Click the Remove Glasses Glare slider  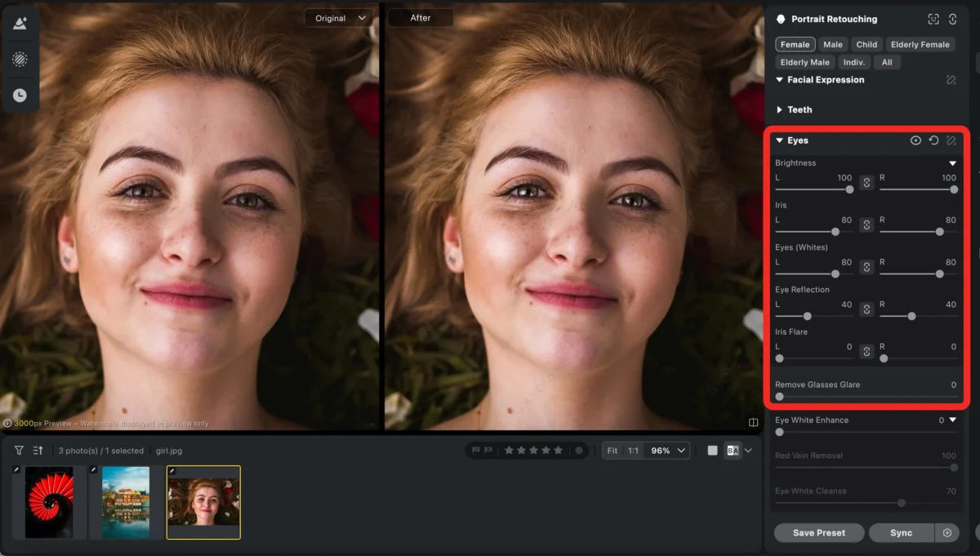779,397
